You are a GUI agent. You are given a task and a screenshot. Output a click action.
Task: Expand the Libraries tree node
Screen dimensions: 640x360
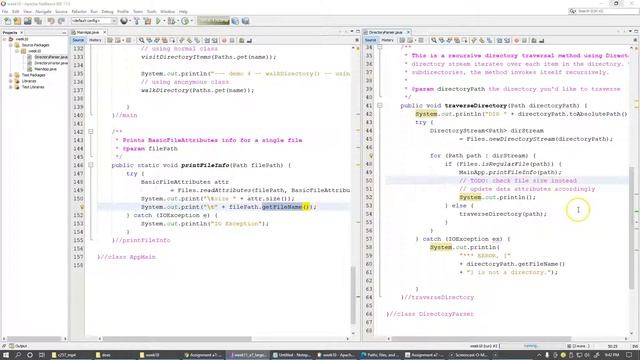click(x=11, y=81)
